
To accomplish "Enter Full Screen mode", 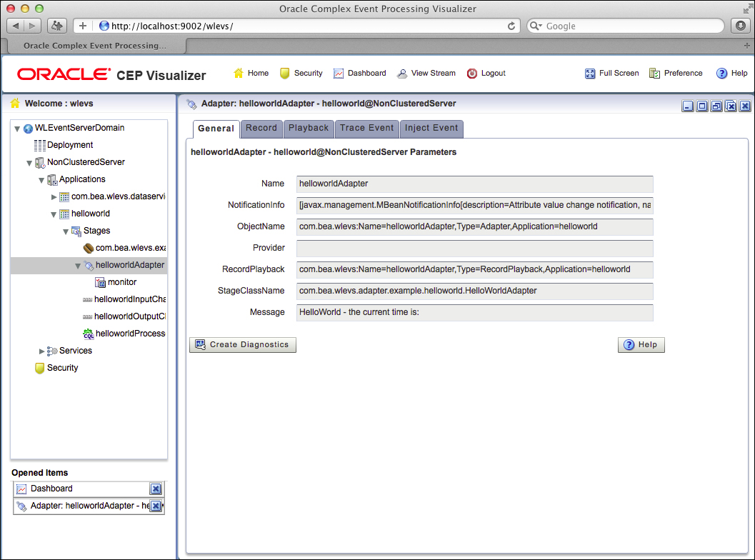I will (590, 74).
